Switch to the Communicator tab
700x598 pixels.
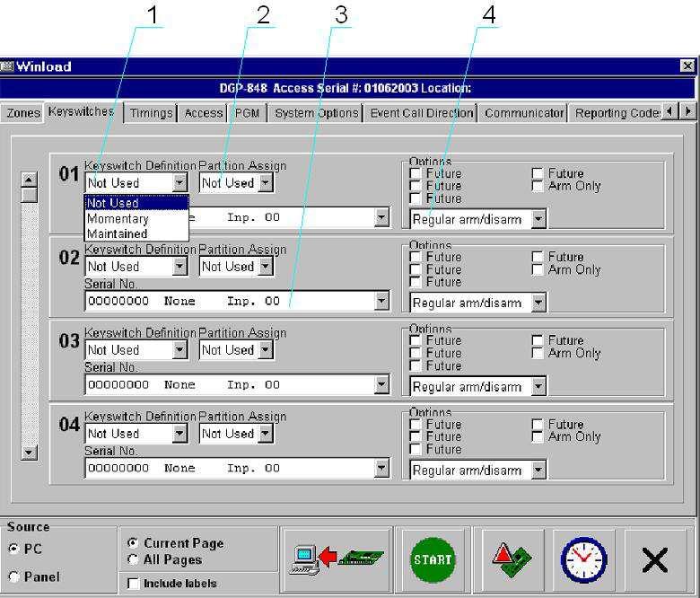(x=524, y=113)
